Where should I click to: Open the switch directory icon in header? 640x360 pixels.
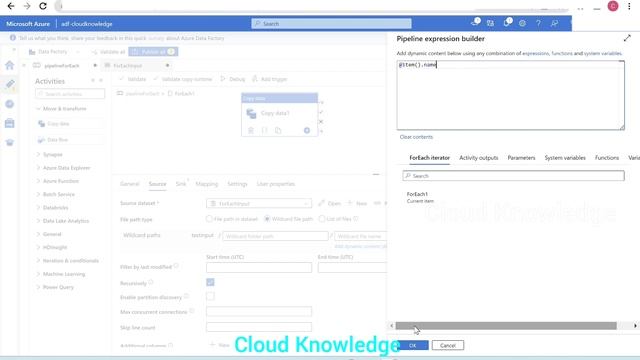(490, 23)
